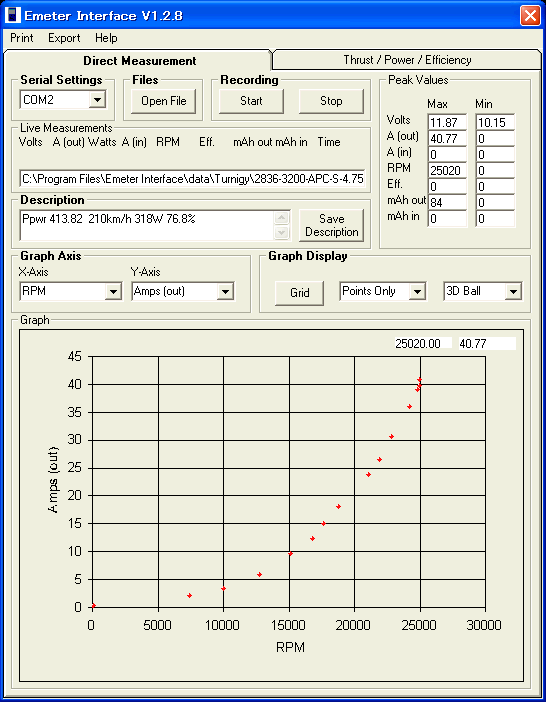Click the Save Description button
The image size is (546, 702).
tap(332, 225)
